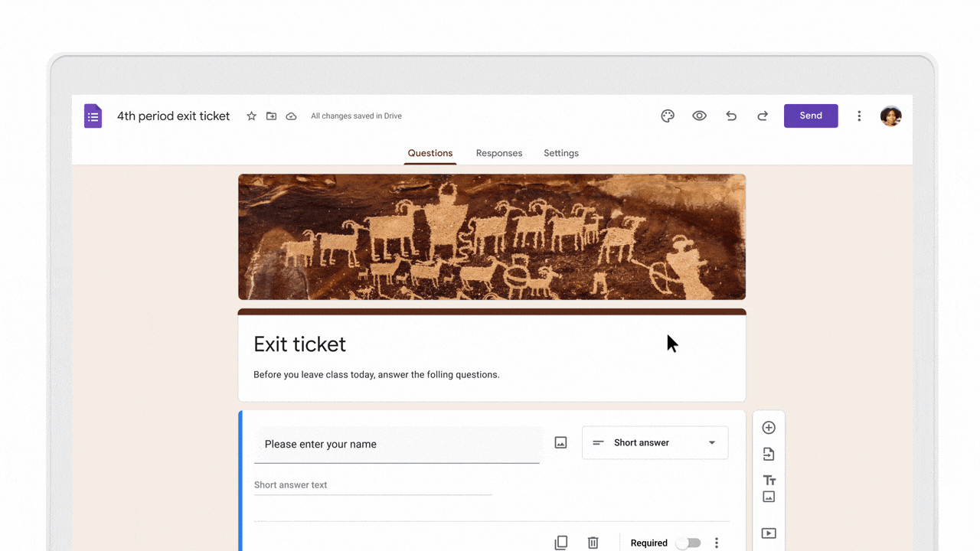Open the Settings tab
This screenshot has height=551, width=980.
tap(560, 153)
